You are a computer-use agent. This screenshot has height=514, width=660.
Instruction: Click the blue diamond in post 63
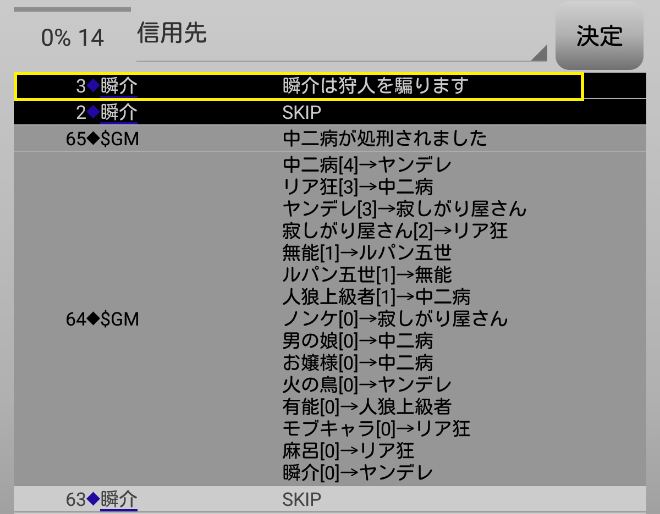click(93, 499)
